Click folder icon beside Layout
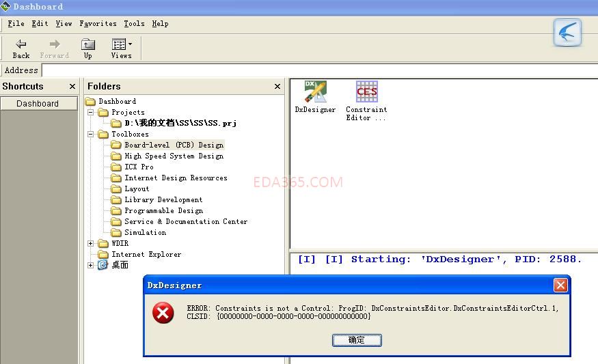The width and height of the screenshot is (598, 364). tap(116, 189)
